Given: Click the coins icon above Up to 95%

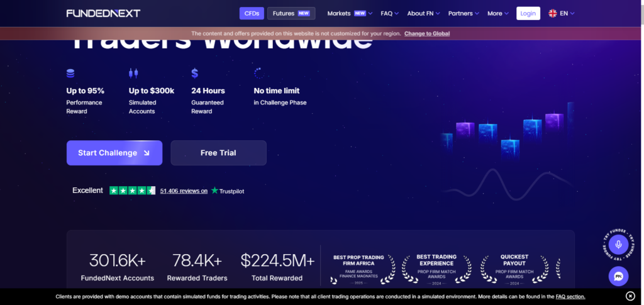Looking at the screenshot, I should tap(70, 74).
